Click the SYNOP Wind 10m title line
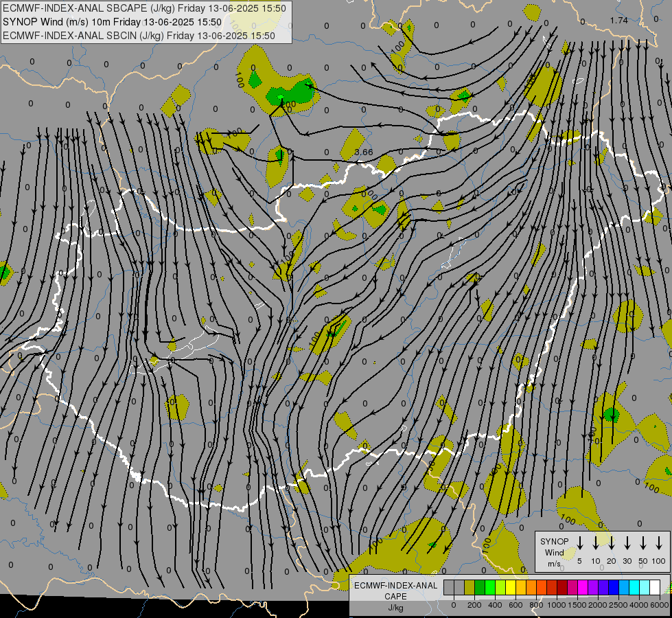This screenshot has width=672, height=618. tap(113, 22)
